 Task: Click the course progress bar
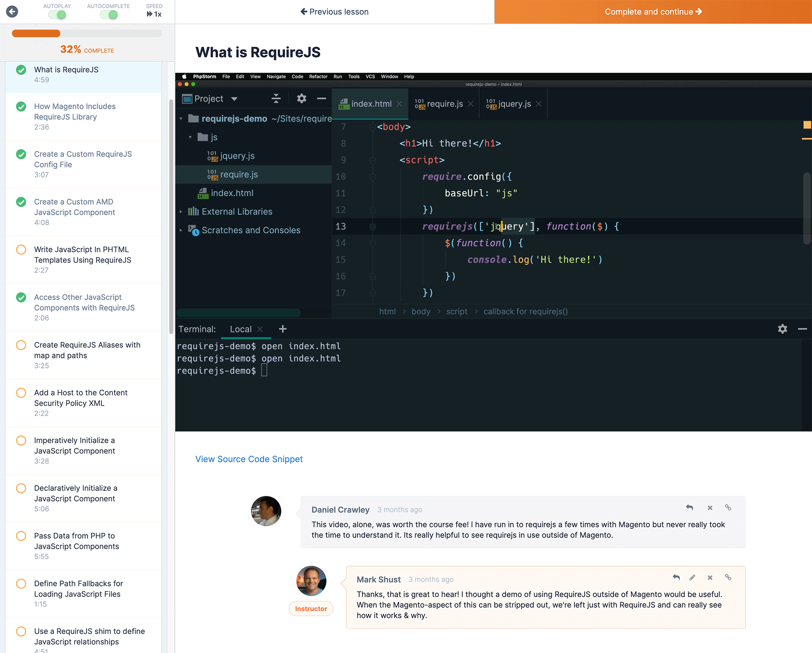(87, 33)
